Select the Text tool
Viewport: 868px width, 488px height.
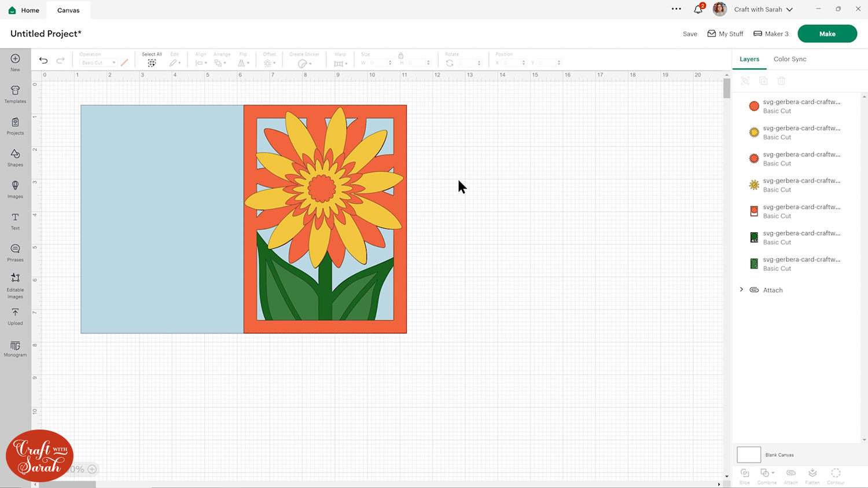pyautogui.click(x=15, y=221)
